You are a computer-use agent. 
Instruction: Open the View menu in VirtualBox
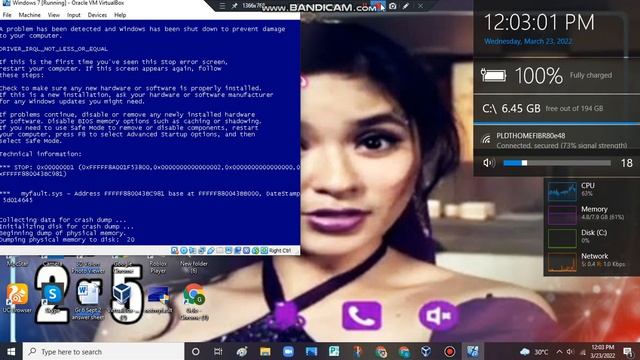click(x=53, y=15)
